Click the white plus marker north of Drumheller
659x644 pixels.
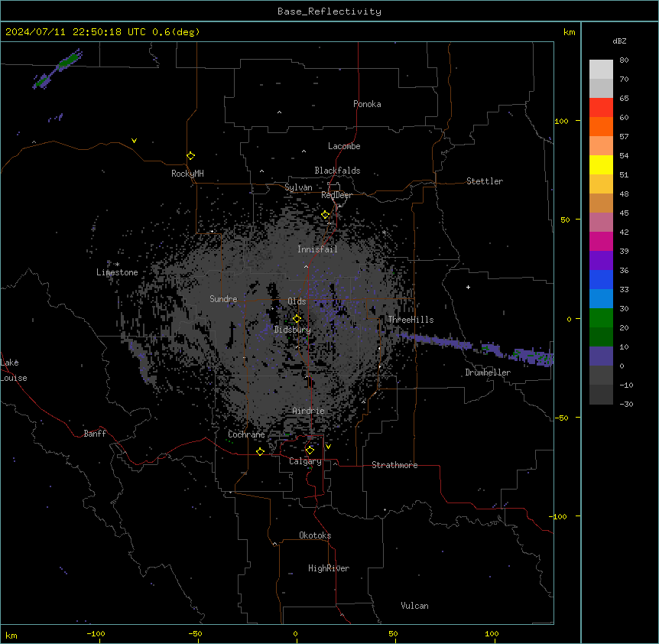pyautogui.click(x=468, y=287)
